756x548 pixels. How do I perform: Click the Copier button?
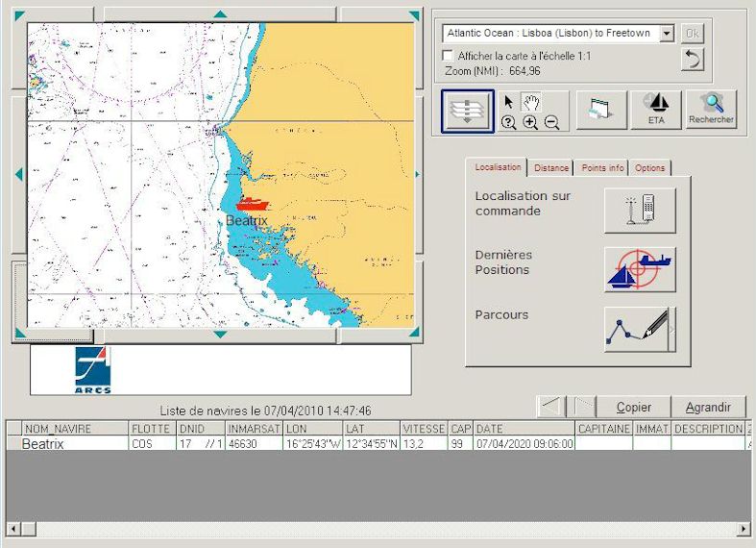[634, 407]
